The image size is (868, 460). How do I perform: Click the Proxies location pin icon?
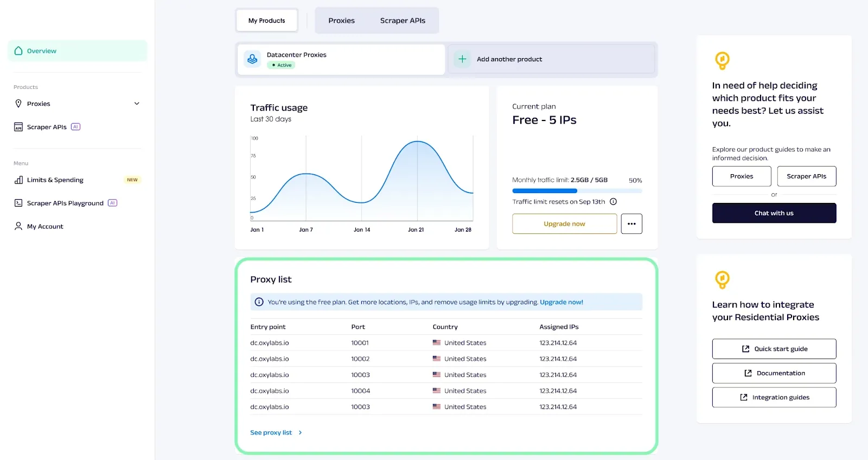(x=18, y=104)
